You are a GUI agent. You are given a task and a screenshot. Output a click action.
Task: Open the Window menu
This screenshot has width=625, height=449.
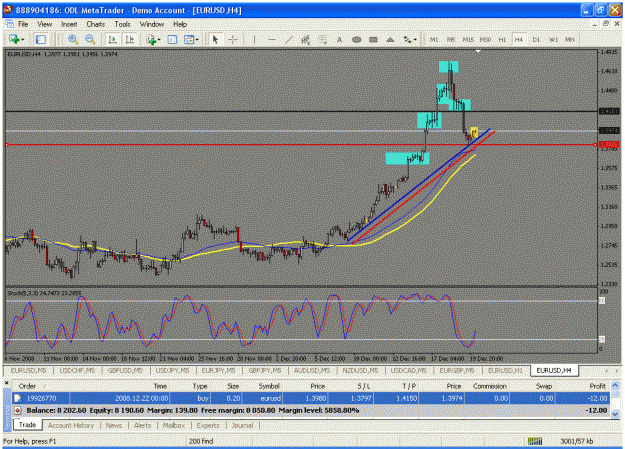coord(152,24)
